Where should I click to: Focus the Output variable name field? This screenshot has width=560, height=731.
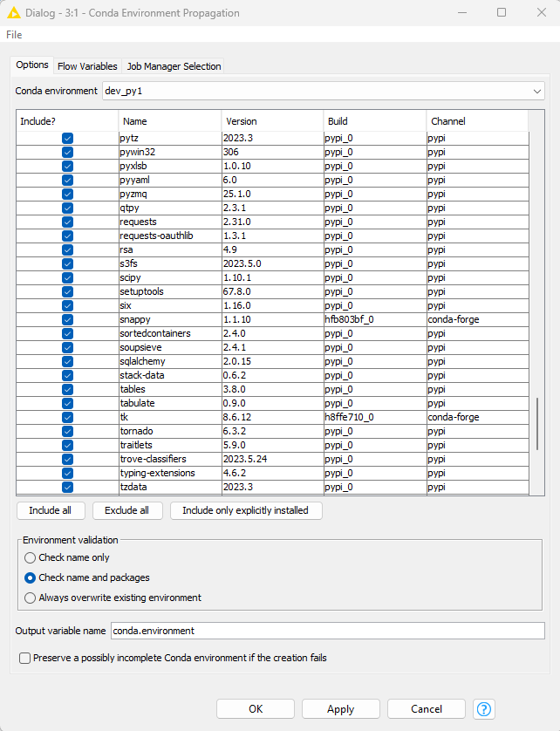click(x=328, y=631)
